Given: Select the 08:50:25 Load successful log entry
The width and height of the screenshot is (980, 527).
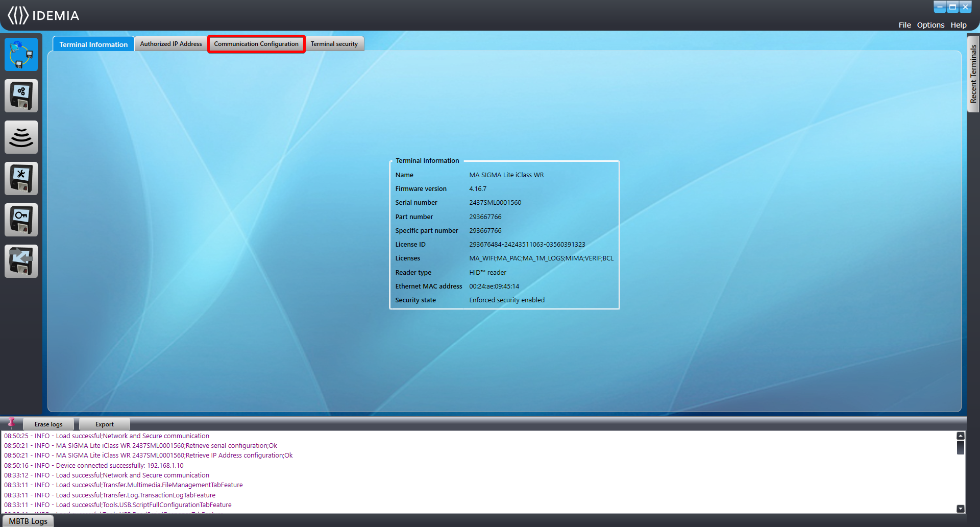Looking at the screenshot, I should [107, 436].
